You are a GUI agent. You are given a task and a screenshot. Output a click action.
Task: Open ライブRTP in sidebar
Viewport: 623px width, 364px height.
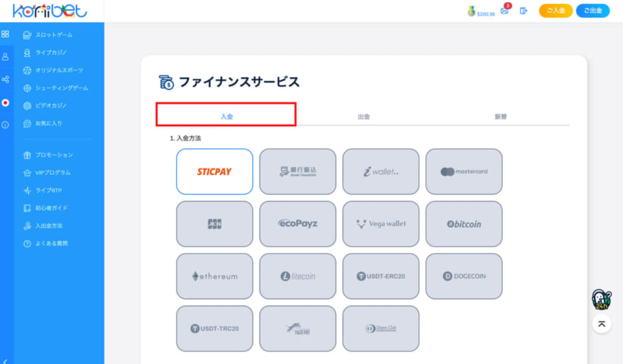(43, 190)
